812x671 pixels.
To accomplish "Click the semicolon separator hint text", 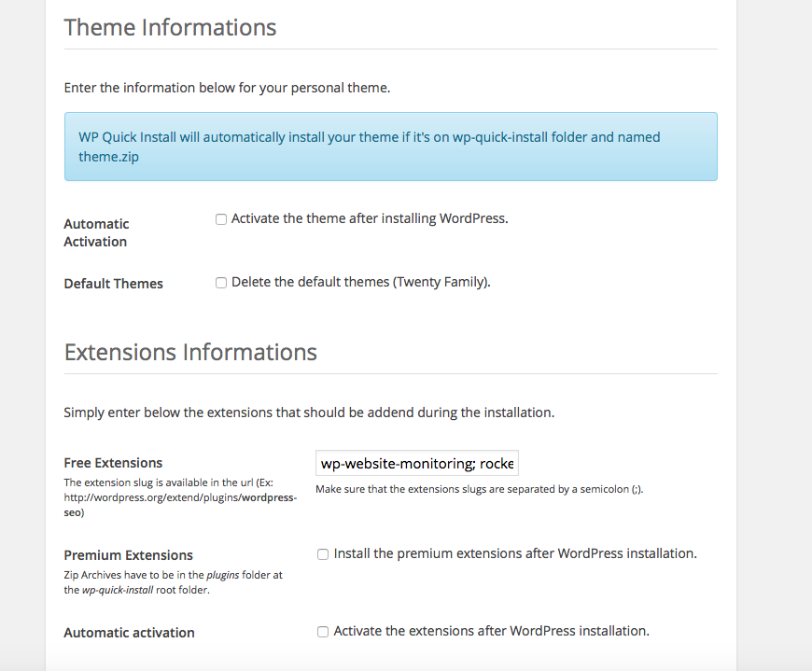I will click(x=480, y=489).
